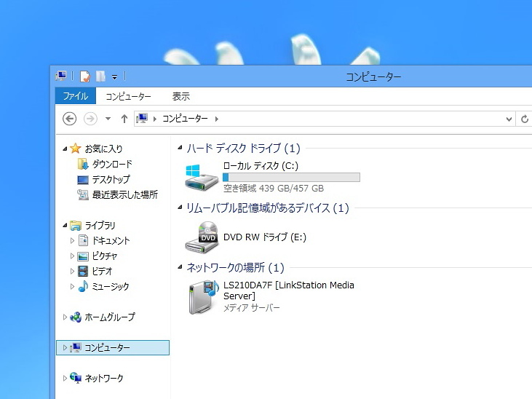Open ダウンロード in the favorites list
This screenshot has width=532, height=399.
point(112,164)
